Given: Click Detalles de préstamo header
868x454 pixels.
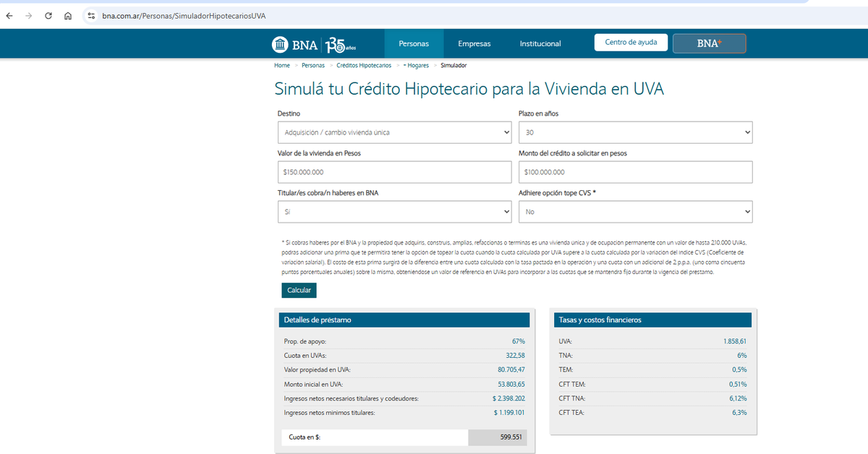Looking at the screenshot, I should click(404, 320).
